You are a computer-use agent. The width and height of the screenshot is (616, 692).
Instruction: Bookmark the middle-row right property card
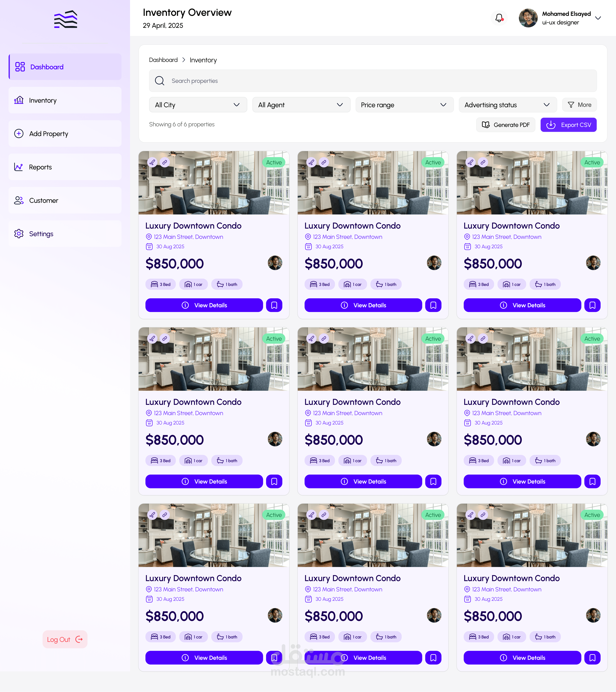coord(592,481)
